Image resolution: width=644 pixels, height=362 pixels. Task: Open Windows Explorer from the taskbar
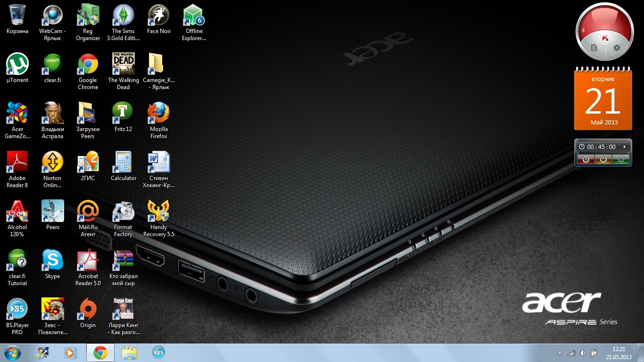pyautogui.click(x=129, y=353)
